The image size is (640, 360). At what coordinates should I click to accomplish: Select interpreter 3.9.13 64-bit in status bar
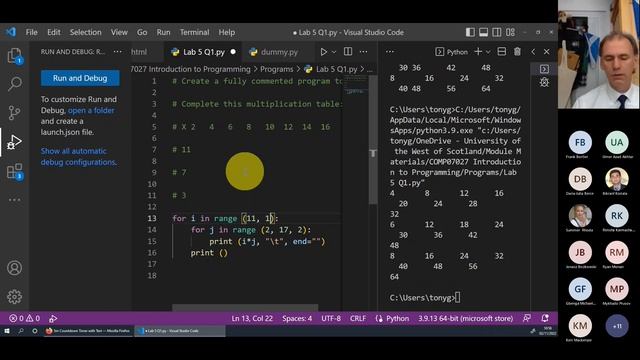[x=465, y=318]
